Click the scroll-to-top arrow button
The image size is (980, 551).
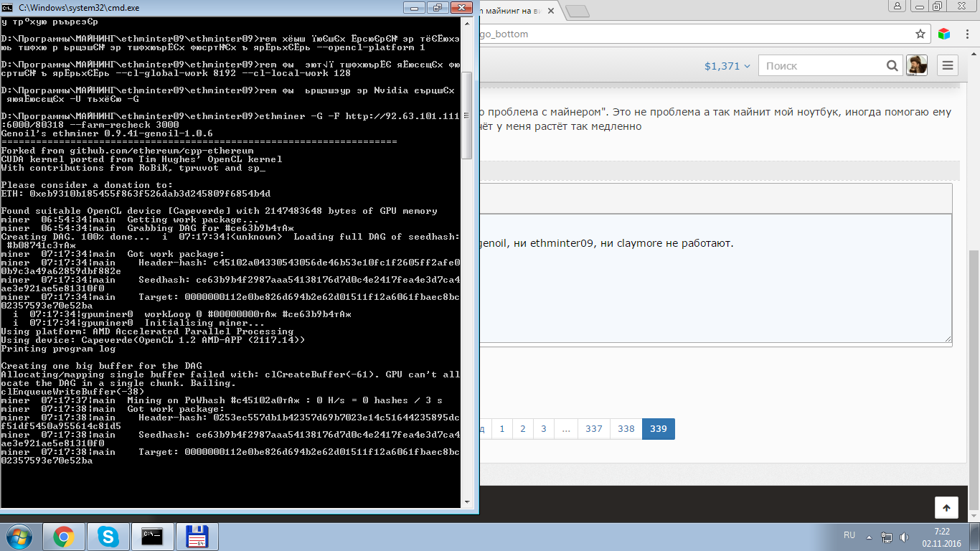(946, 508)
